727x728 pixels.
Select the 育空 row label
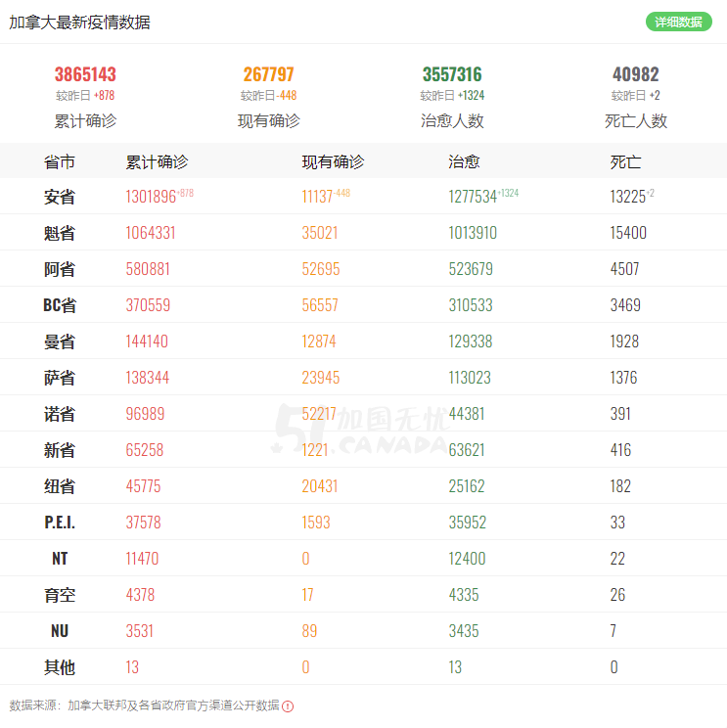click(60, 595)
